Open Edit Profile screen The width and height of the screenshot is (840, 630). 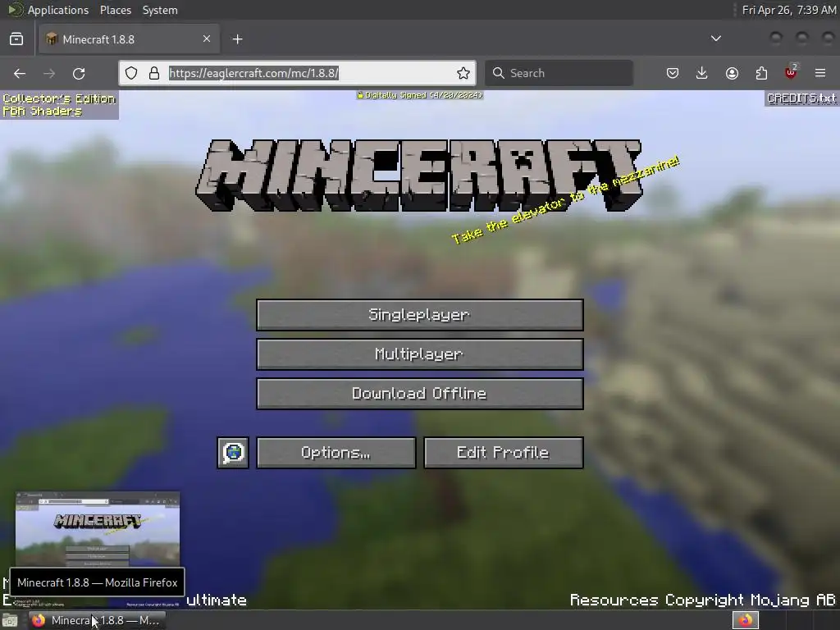click(x=503, y=453)
